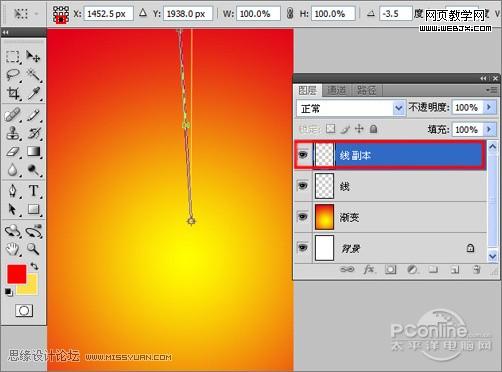Collapse the layers panel group

coord(483,78)
